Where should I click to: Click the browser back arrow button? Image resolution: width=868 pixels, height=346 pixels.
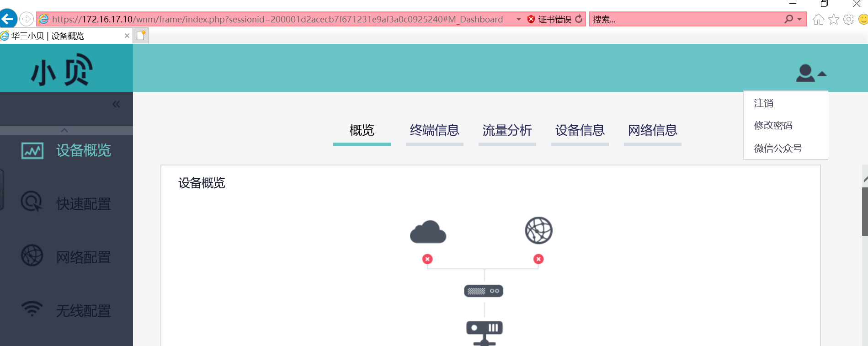[x=8, y=19]
